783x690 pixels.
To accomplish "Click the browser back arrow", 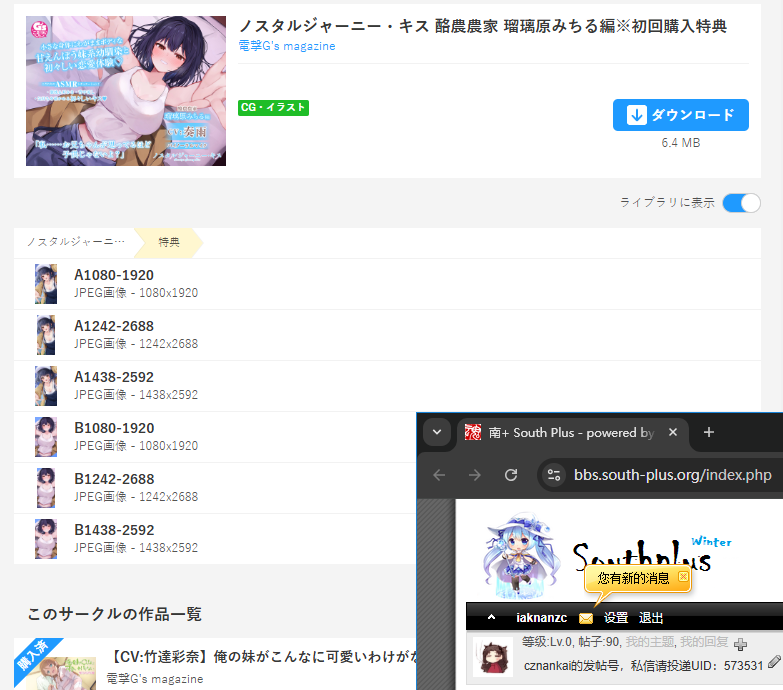I will tap(439, 475).
